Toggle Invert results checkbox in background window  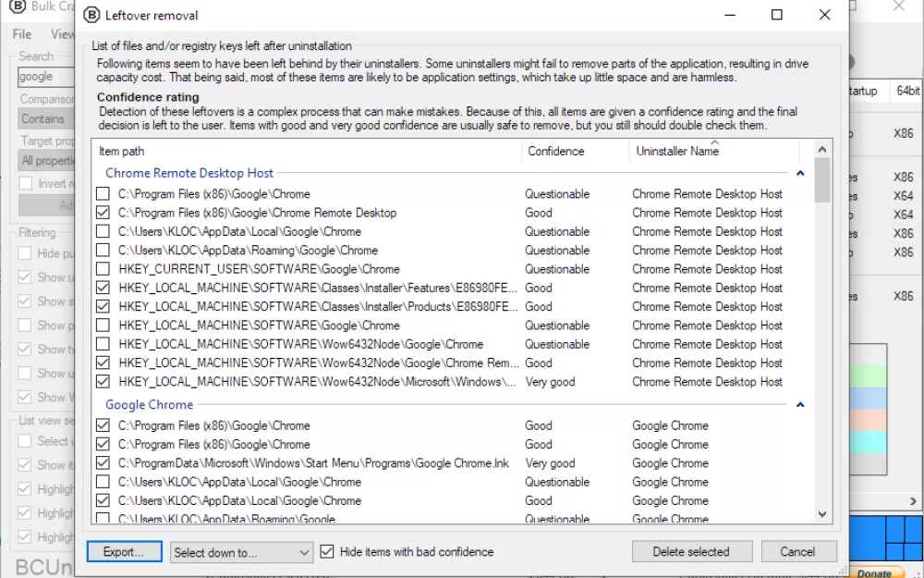25,183
